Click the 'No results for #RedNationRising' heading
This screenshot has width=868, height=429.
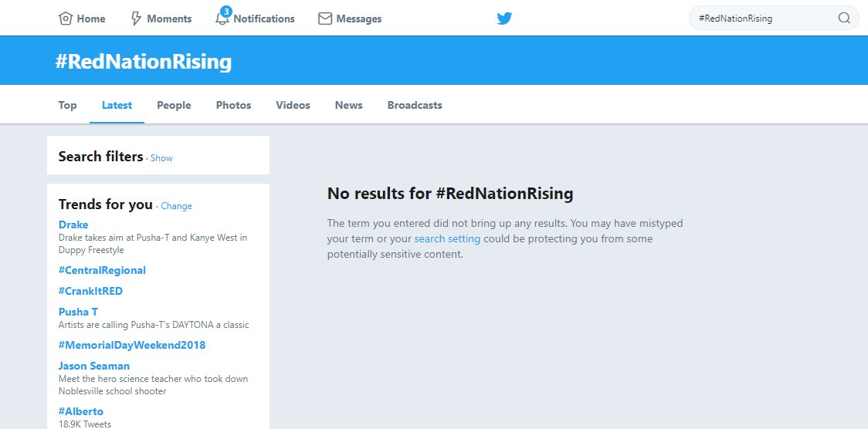[450, 194]
